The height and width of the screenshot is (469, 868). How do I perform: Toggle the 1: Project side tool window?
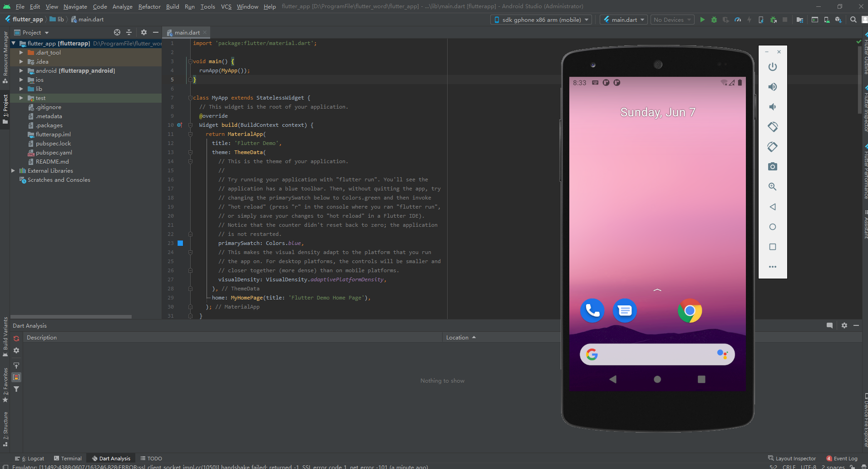click(5, 109)
